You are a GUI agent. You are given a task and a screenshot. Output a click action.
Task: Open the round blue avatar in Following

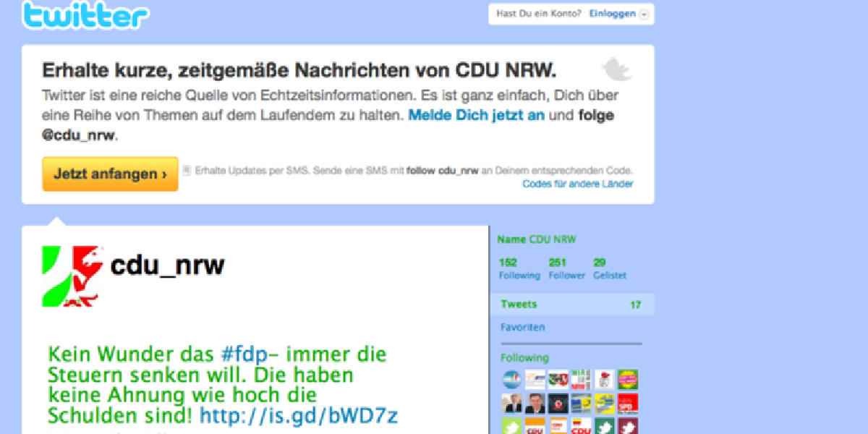pyautogui.click(x=511, y=380)
